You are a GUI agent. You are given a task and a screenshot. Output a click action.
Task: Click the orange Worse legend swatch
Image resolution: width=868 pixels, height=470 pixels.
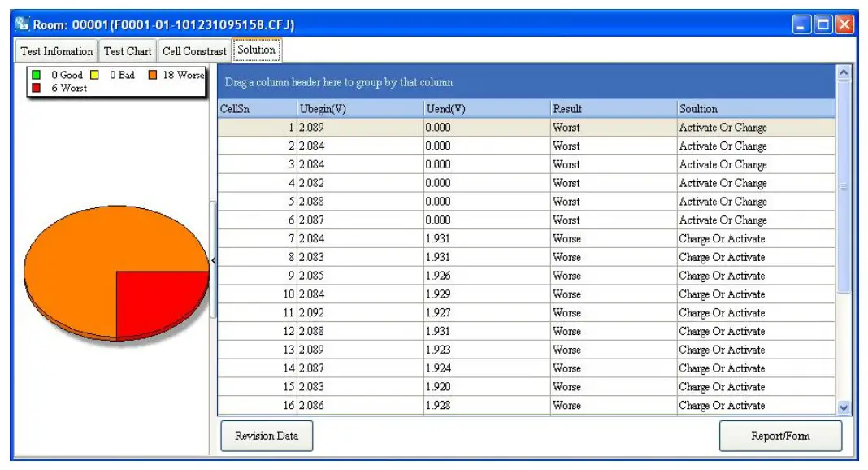153,75
